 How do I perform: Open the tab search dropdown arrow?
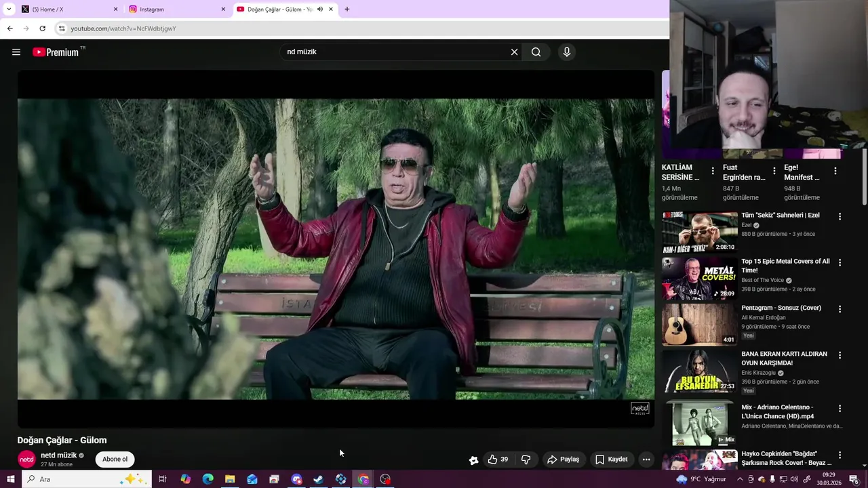click(x=9, y=9)
